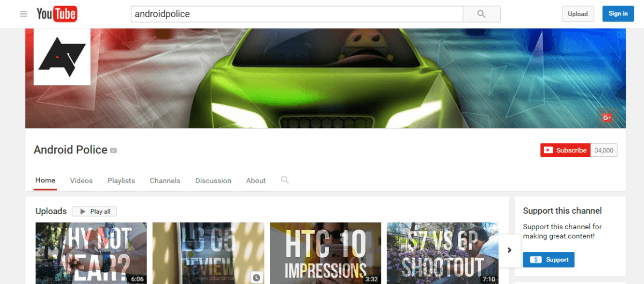Open the hamburger guide menu
This screenshot has height=284, width=644.
click(24, 14)
